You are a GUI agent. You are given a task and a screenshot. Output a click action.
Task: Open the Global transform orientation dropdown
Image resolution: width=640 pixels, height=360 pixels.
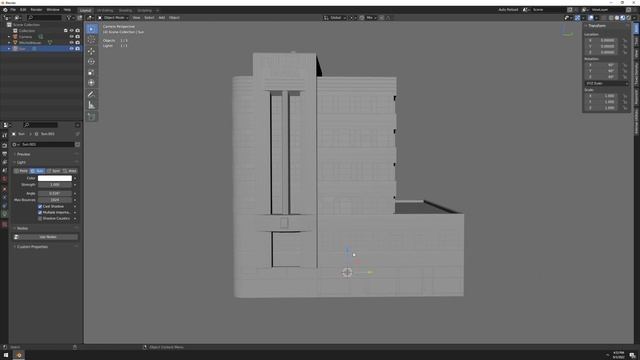point(335,18)
